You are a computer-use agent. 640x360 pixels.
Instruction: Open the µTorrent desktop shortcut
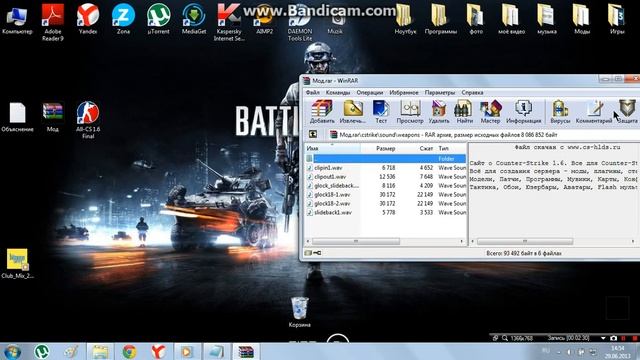point(158,19)
